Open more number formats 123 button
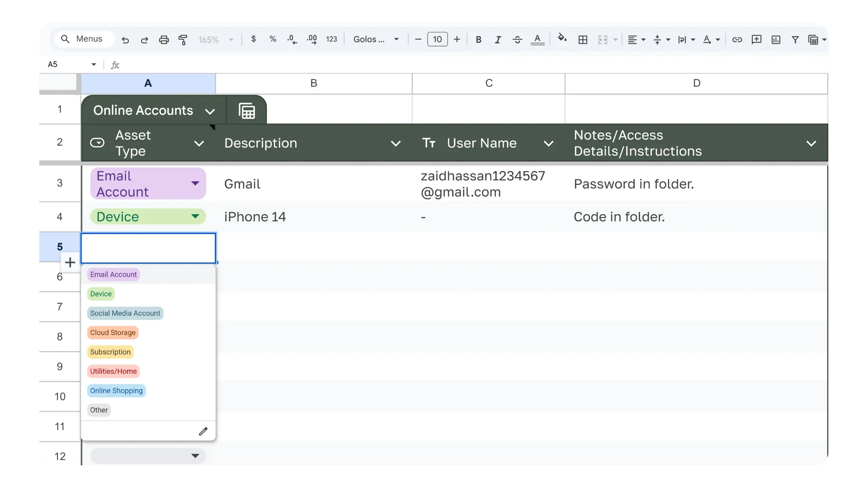The height and width of the screenshot is (488, 868). pyautogui.click(x=331, y=39)
